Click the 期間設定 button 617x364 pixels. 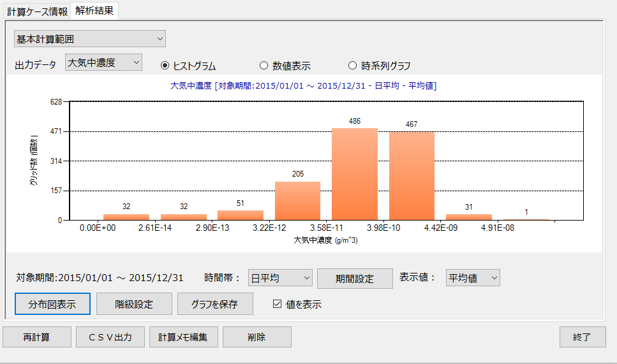[355, 279]
